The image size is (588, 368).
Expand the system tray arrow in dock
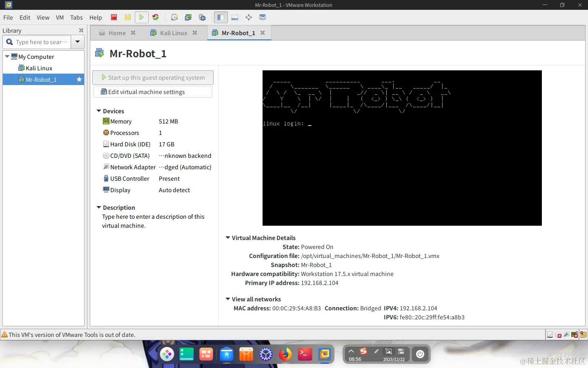click(x=351, y=351)
